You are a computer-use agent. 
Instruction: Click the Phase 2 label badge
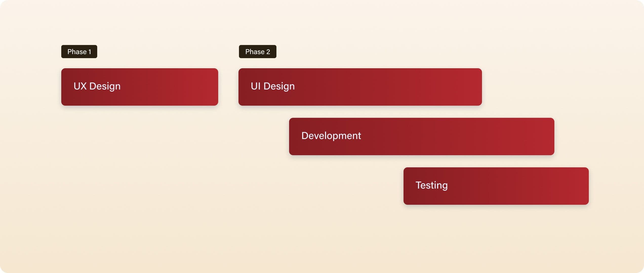point(257,52)
